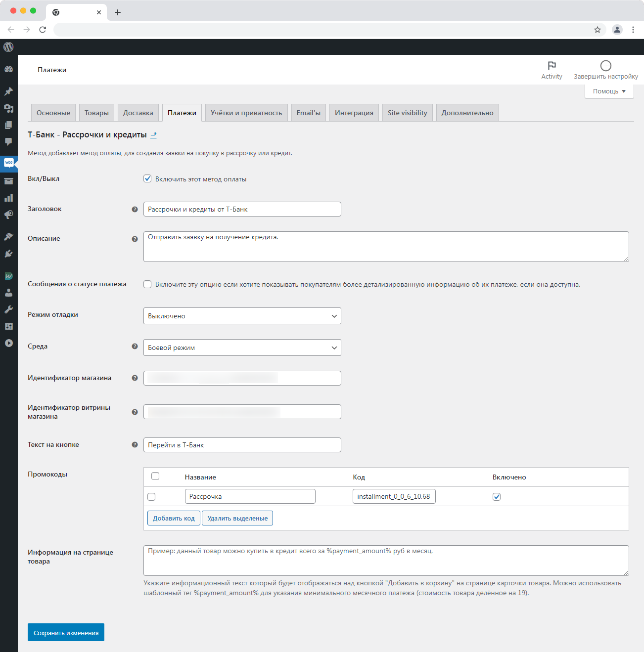Click the return arrow next to Т-Банк heading

(x=153, y=135)
